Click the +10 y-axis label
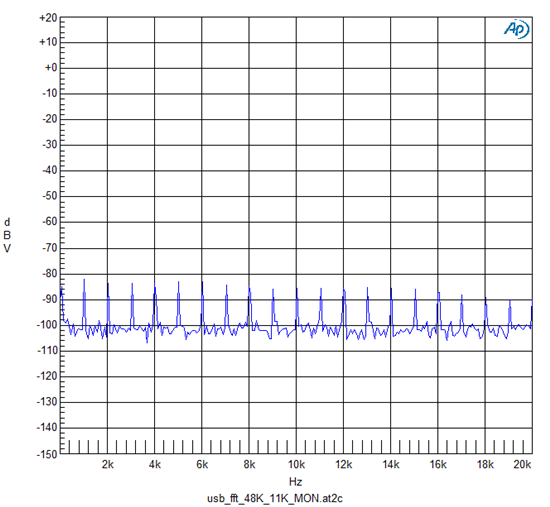The height and width of the screenshot is (507, 550). (48, 42)
